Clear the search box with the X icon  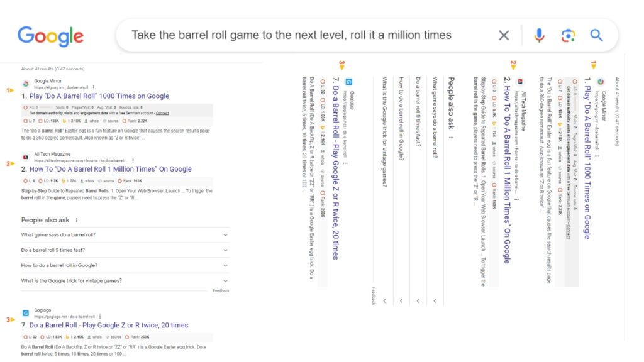click(504, 35)
